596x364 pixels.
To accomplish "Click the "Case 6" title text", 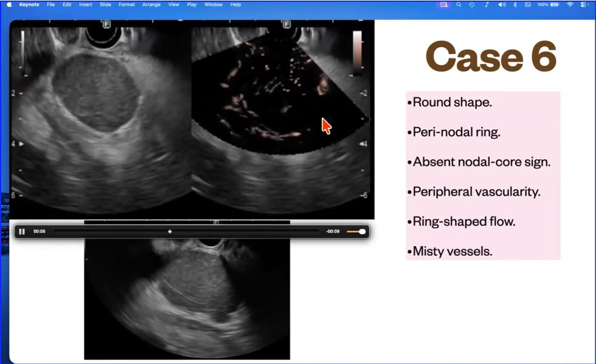I will click(491, 57).
